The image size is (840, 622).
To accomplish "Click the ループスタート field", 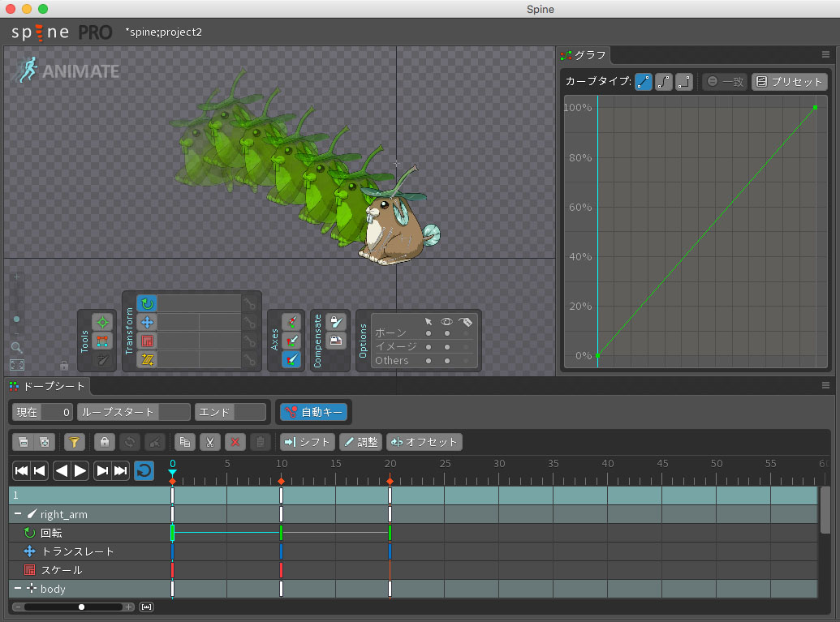I will click(133, 412).
